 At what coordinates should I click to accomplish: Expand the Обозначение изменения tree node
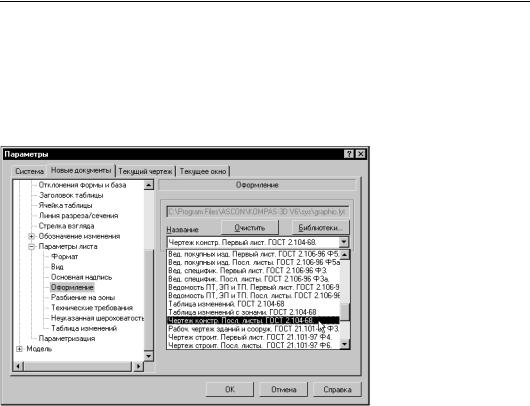(x=31, y=236)
